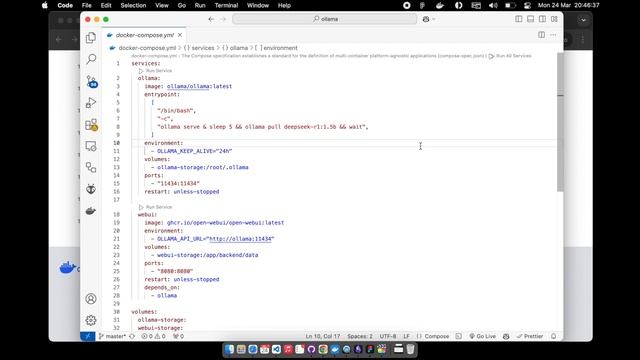Open Trash from the dock

tap(410, 349)
